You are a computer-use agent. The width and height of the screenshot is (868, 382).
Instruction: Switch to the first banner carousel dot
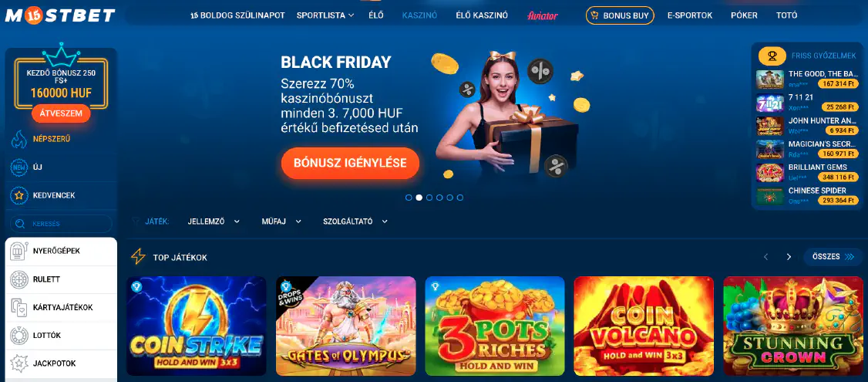(x=409, y=198)
